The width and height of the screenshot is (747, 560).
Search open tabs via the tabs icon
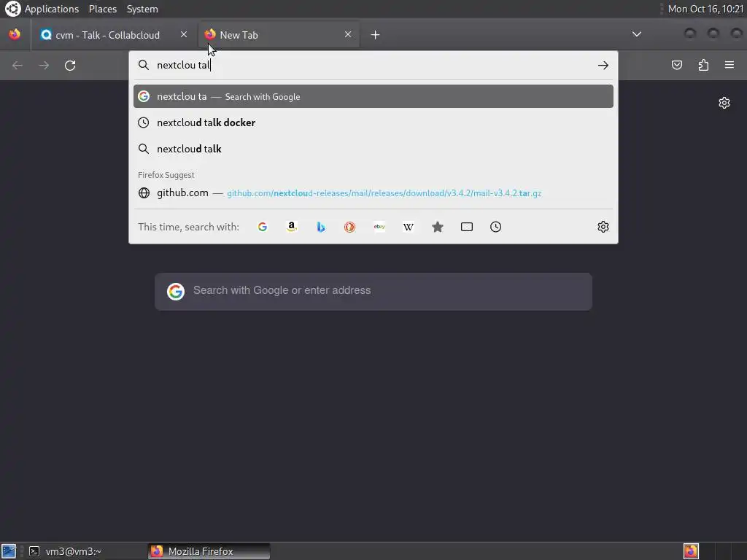point(467,227)
